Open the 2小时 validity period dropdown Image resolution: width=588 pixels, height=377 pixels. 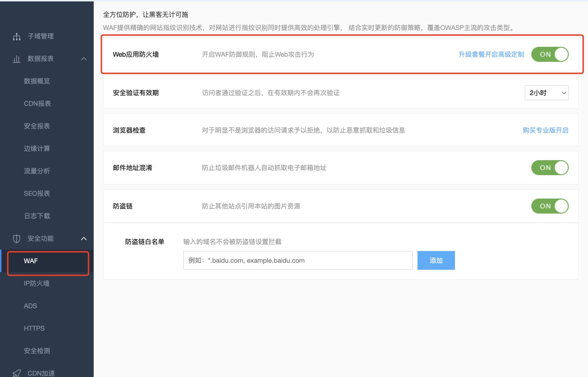(547, 93)
